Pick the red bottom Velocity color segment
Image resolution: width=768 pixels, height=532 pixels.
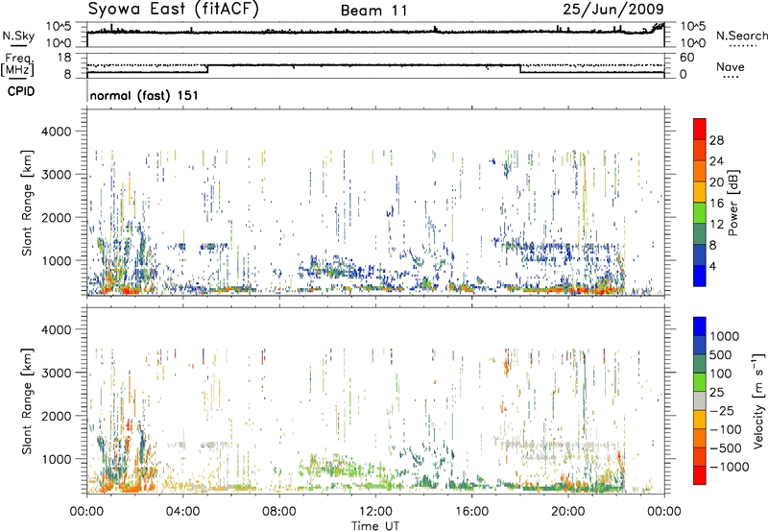pos(700,475)
